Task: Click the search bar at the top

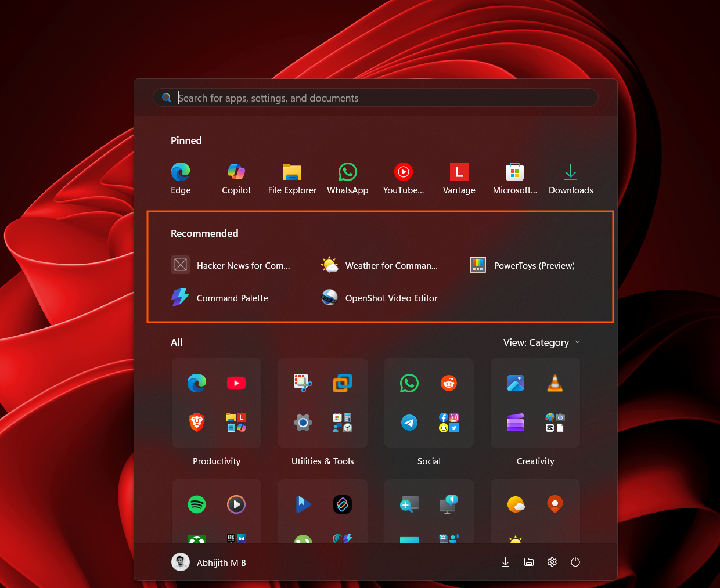Action: click(375, 98)
